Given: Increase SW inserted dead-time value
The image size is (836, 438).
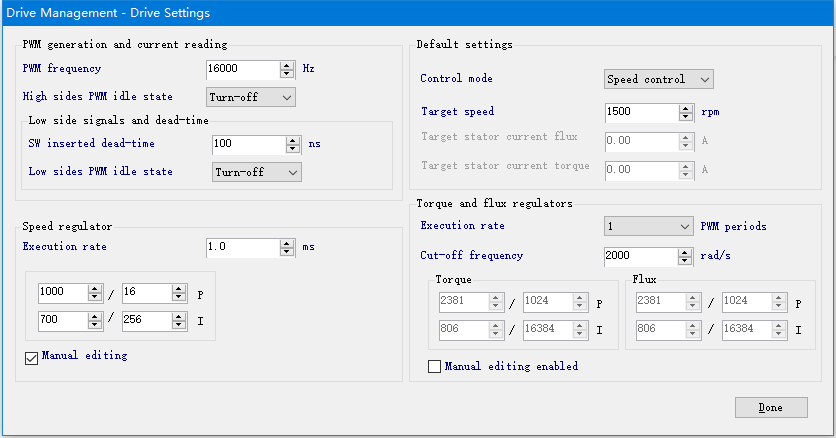Looking at the screenshot, I should (293, 140).
